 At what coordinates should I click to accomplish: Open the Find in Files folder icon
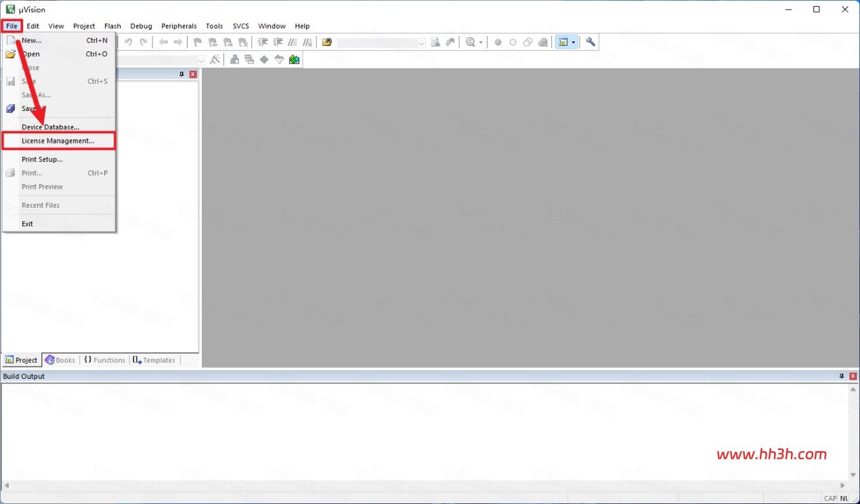(x=327, y=42)
